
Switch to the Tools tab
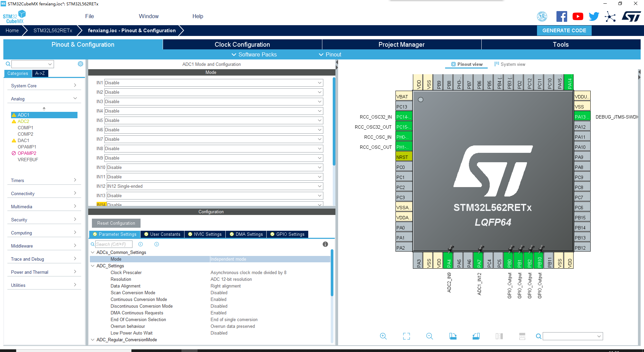[x=561, y=44]
